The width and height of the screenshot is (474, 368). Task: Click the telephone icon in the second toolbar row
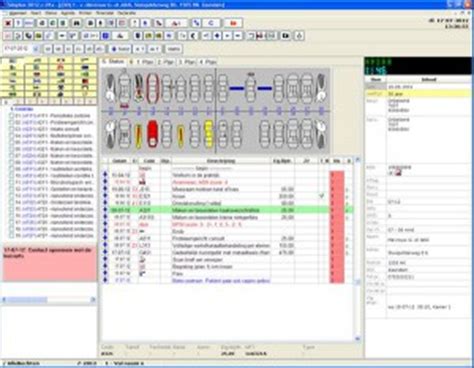28,35
